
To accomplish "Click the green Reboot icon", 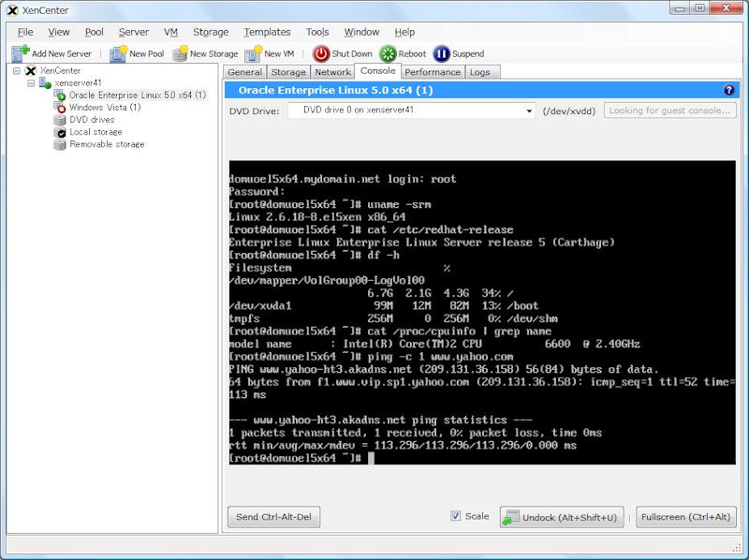I will click(388, 53).
